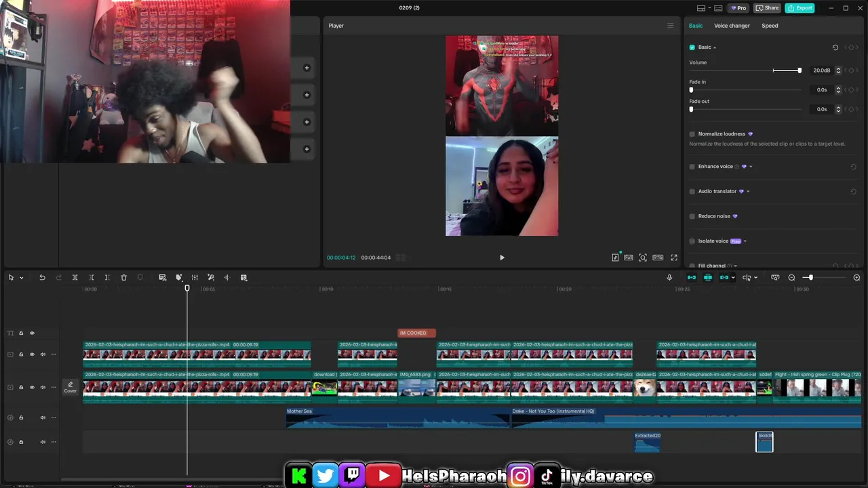This screenshot has height=488, width=868.
Task: Toggle text track visibility eye
Action: point(32,333)
